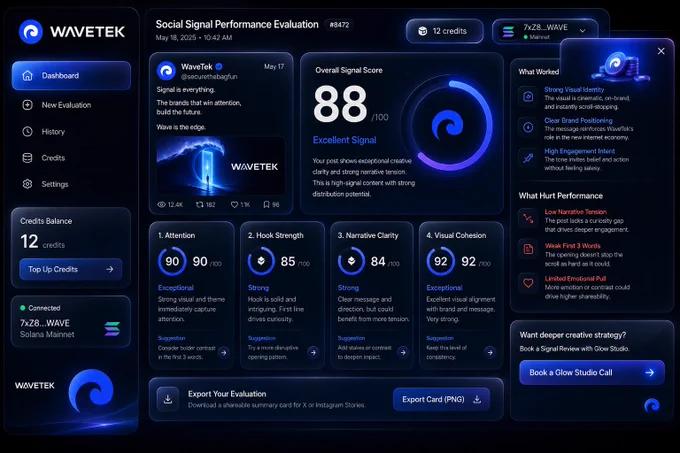Click the views eye icon on the post

pyautogui.click(x=161, y=205)
